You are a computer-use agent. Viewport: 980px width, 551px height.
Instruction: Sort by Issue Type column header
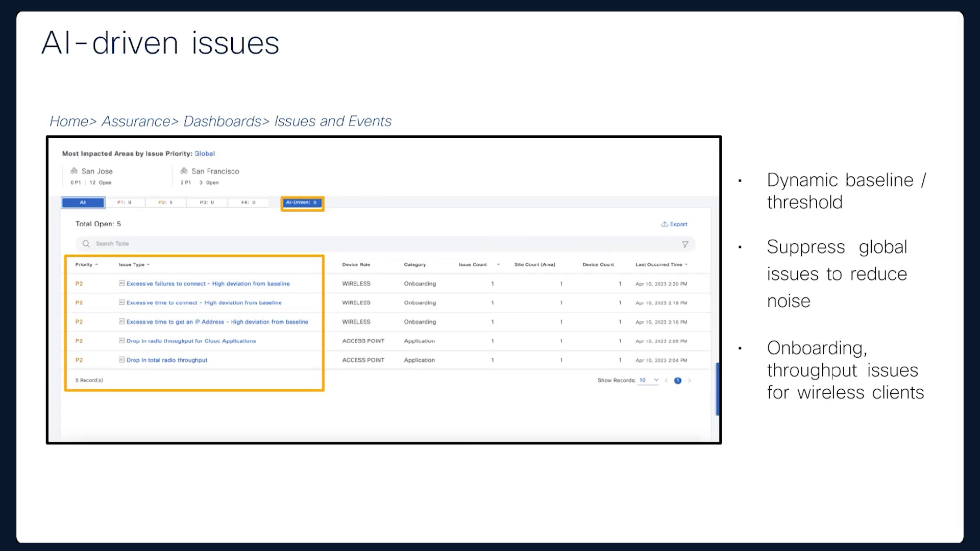pos(134,265)
